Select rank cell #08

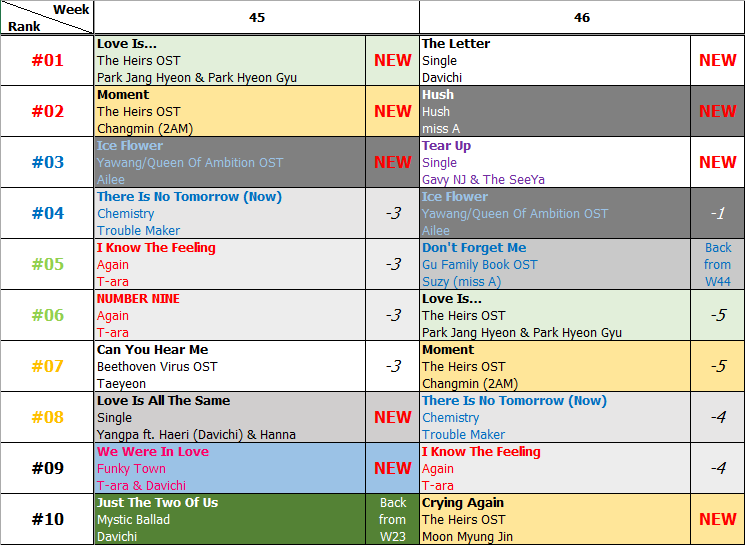[47, 417]
